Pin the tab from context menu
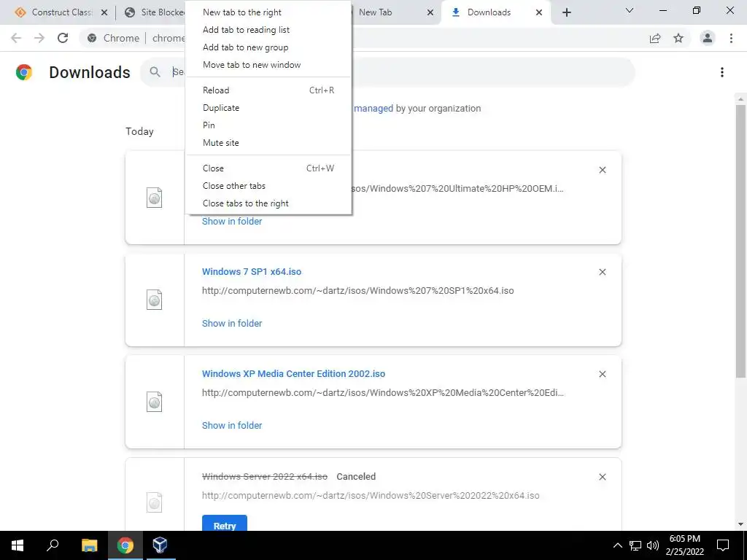The image size is (747, 560). [268, 125]
